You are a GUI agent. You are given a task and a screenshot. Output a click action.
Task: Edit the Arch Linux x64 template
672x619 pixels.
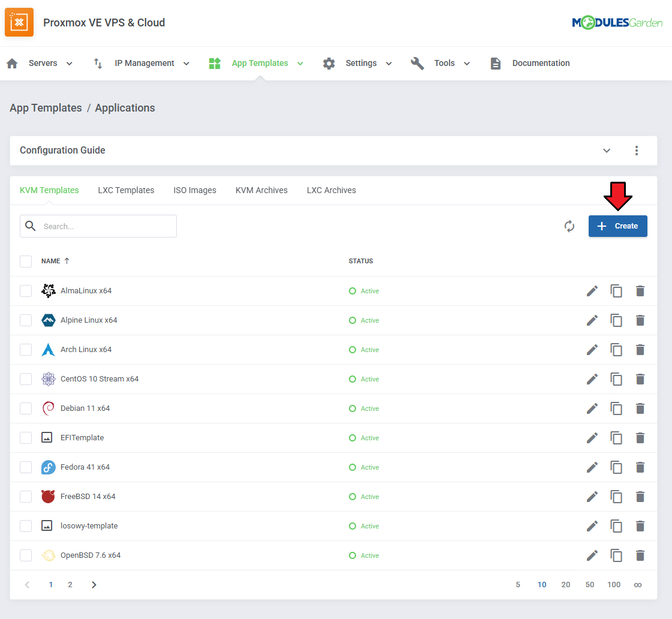pyautogui.click(x=592, y=350)
